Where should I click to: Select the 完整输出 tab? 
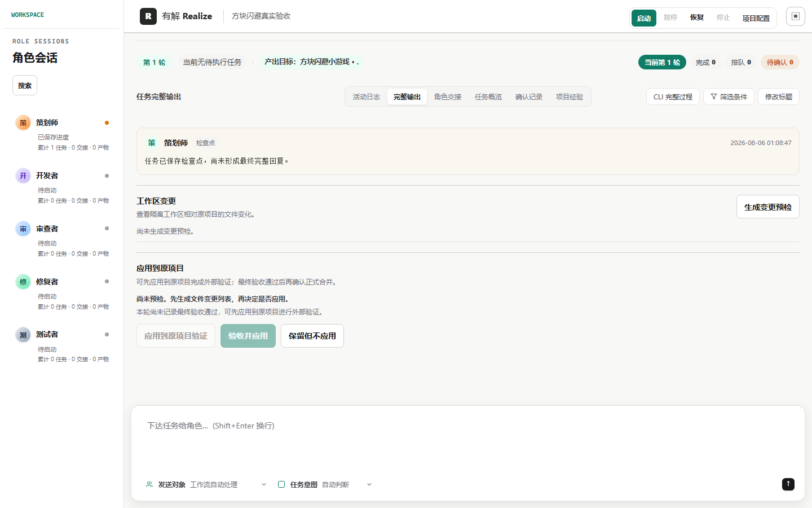coord(407,97)
